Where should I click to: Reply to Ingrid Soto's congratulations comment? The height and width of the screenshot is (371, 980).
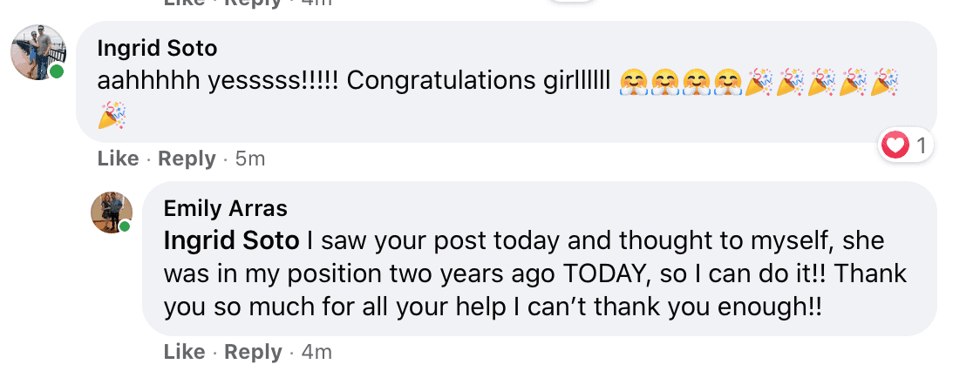[x=187, y=159]
